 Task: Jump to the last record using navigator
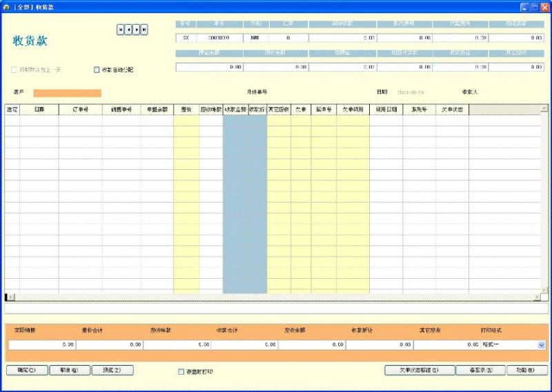pos(144,30)
